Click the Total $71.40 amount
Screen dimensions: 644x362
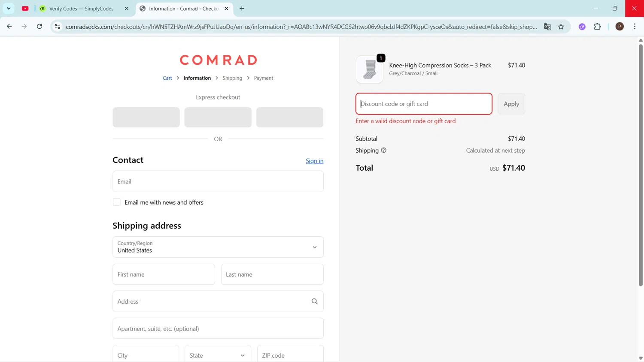coord(513,168)
